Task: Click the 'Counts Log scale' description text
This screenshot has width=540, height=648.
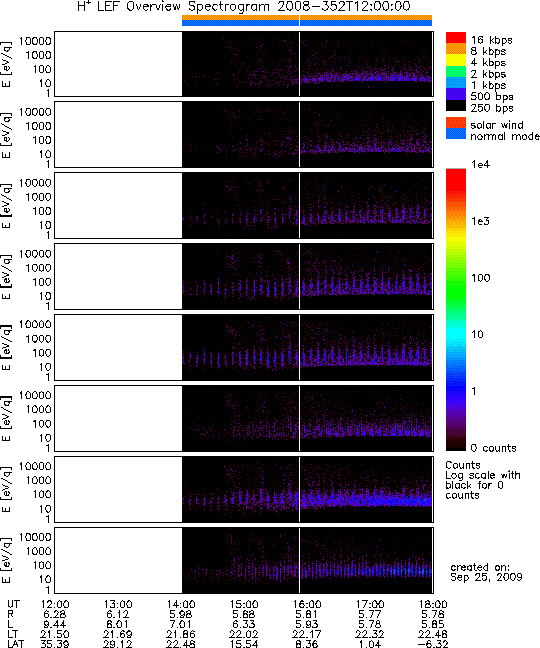Action: [483, 480]
